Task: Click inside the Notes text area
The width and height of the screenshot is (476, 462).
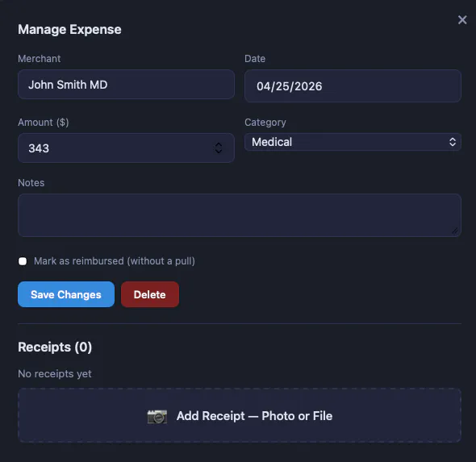Action: click(x=240, y=215)
